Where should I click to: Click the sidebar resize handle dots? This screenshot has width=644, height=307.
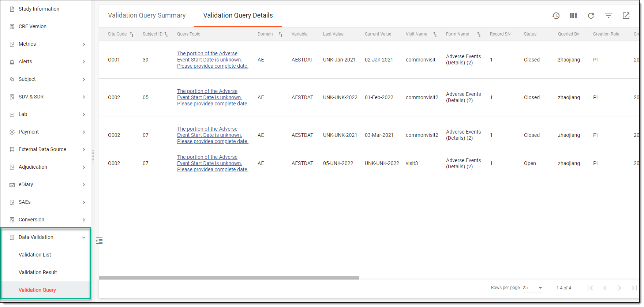pos(93,156)
